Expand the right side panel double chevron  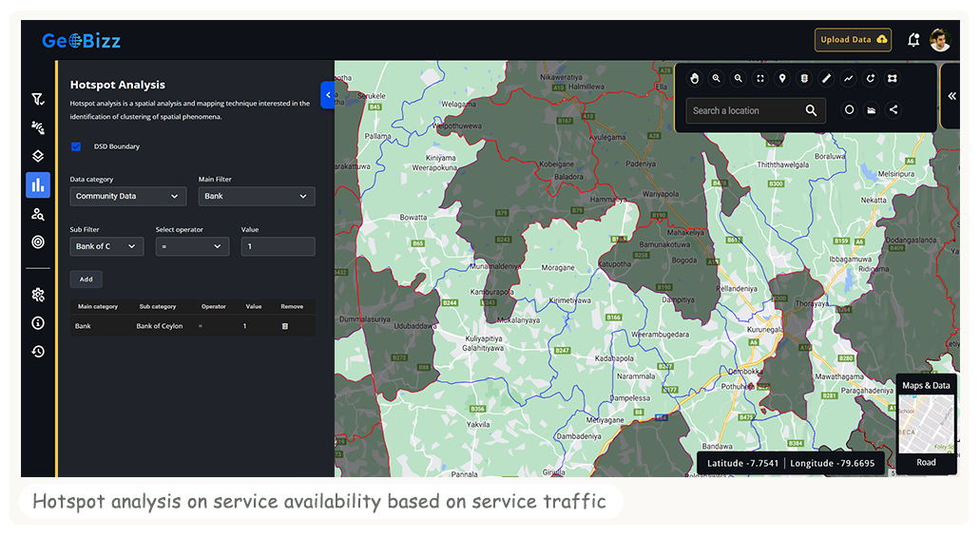(x=951, y=96)
